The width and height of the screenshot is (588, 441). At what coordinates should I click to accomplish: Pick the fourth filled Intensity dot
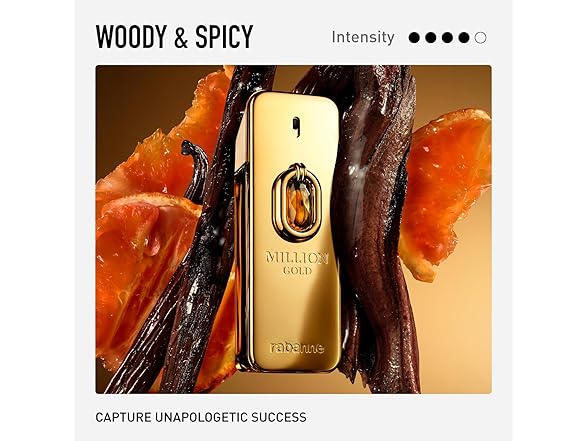click(x=464, y=38)
